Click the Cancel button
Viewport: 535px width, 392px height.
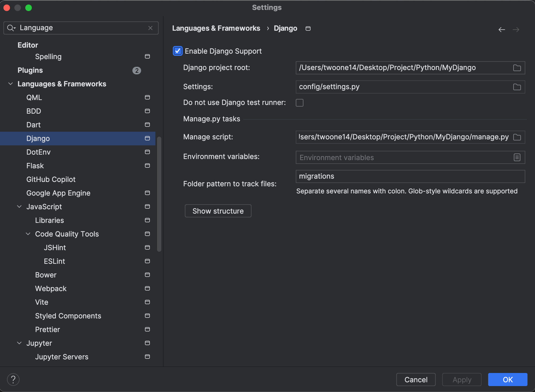click(x=416, y=379)
